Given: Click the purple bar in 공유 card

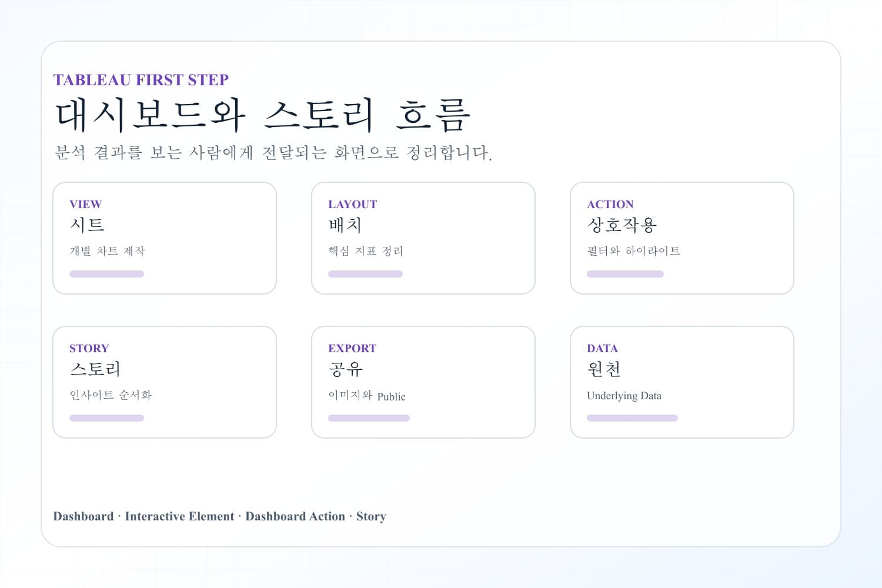Looking at the screenshot, I should (369, 418).
